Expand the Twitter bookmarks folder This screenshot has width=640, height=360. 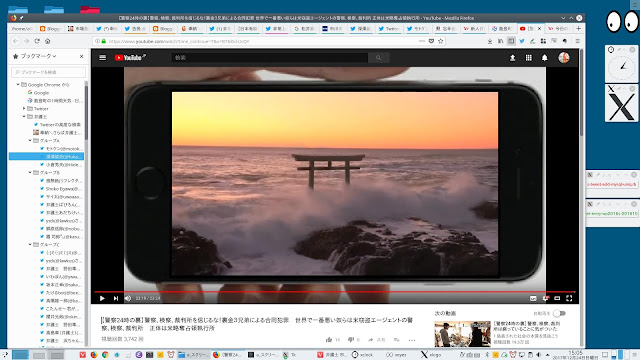click(24, 109)
